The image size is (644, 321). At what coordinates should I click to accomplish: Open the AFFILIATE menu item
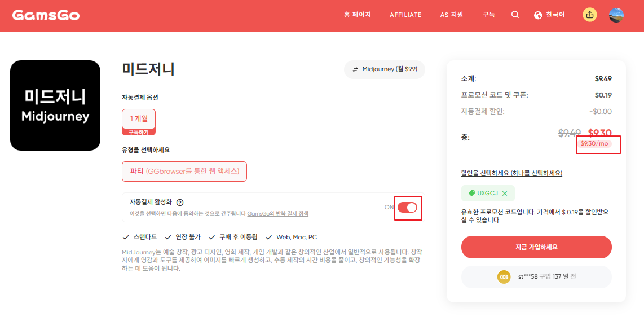point(406,15)
